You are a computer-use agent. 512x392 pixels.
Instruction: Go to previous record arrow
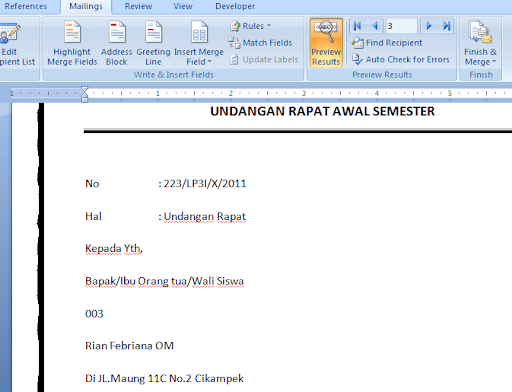click(x=375, y=26)
